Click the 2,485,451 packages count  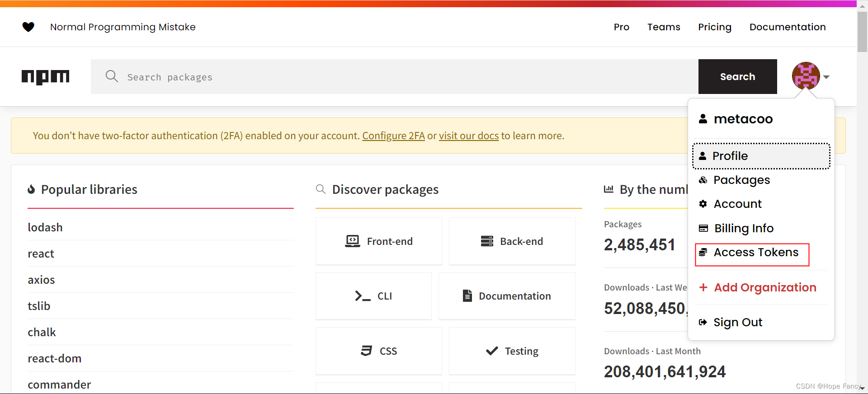click(x=639, y=245)
